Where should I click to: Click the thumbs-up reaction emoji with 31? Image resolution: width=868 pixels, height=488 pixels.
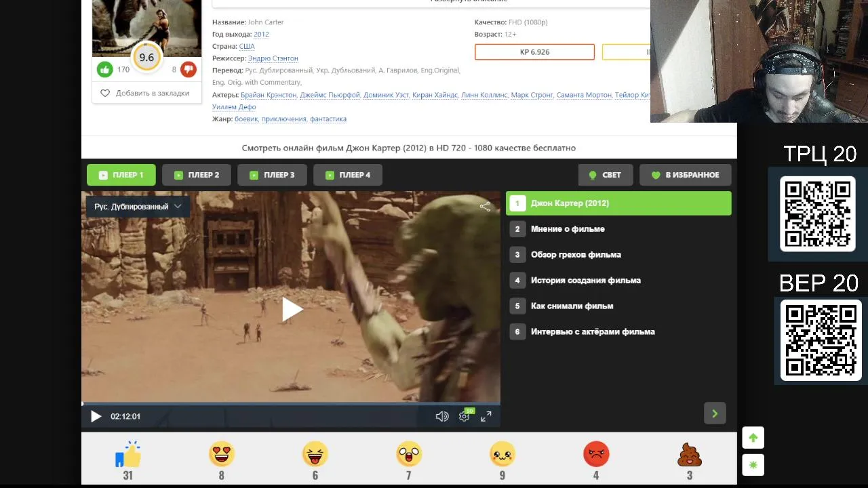tap(127, 454)
